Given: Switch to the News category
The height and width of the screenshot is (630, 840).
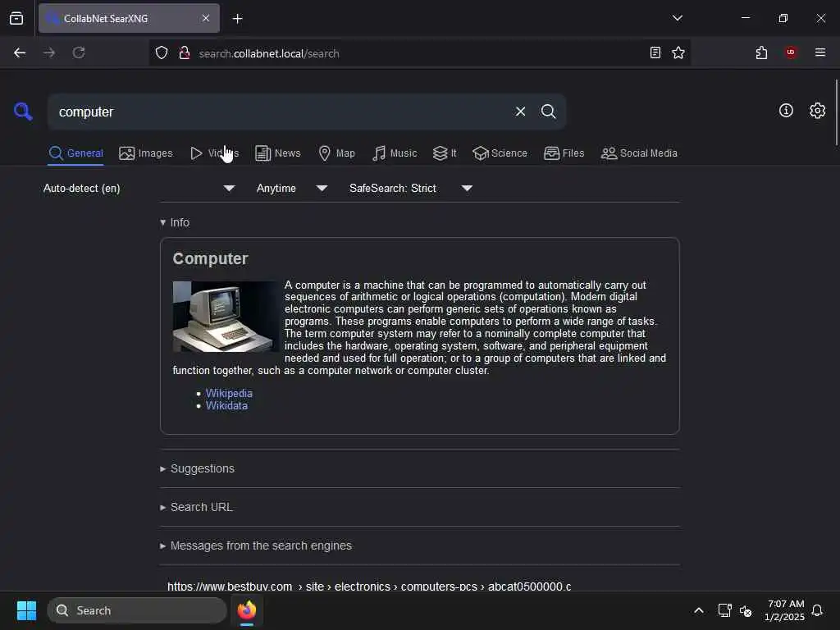Looking at the screenshot, I should (x=277, y=153).
